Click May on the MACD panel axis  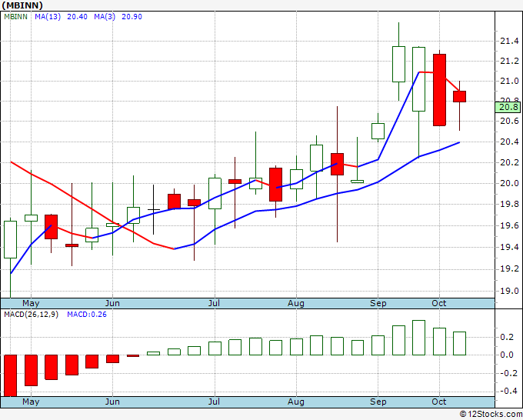click(31, 402)
